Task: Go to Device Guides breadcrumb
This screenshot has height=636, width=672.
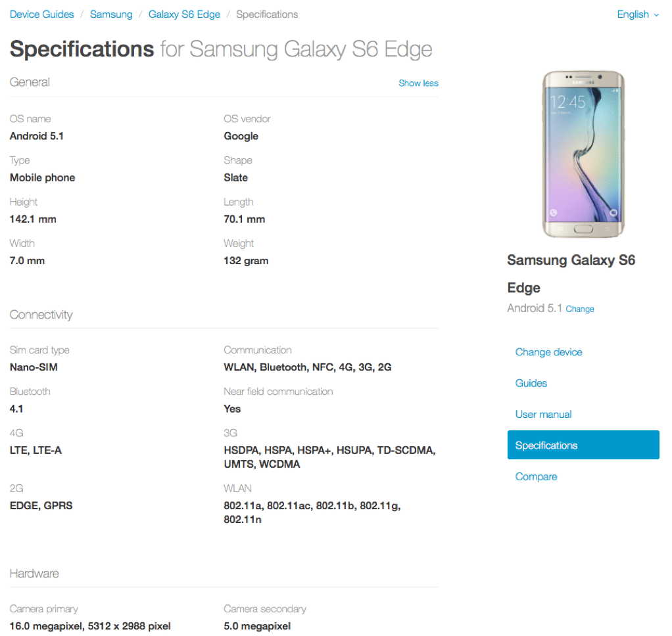Action: (41, 14)
